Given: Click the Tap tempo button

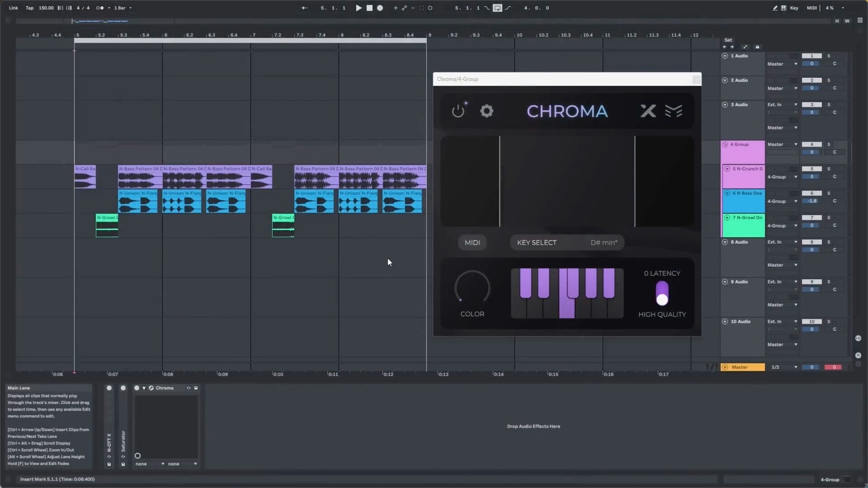Looking at the screenshot, I should [x=29, y=8].
